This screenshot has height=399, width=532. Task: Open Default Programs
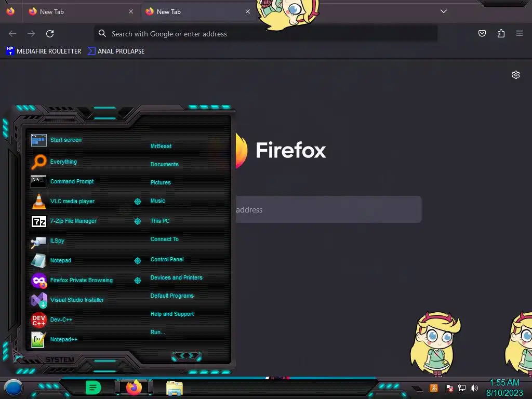click(172, 296)
